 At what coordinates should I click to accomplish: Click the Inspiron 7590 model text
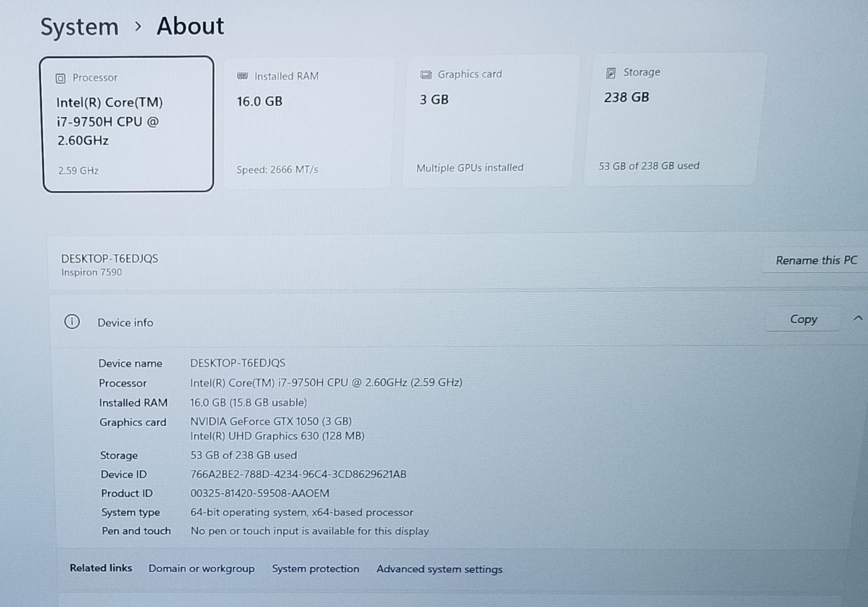[92, 272]
